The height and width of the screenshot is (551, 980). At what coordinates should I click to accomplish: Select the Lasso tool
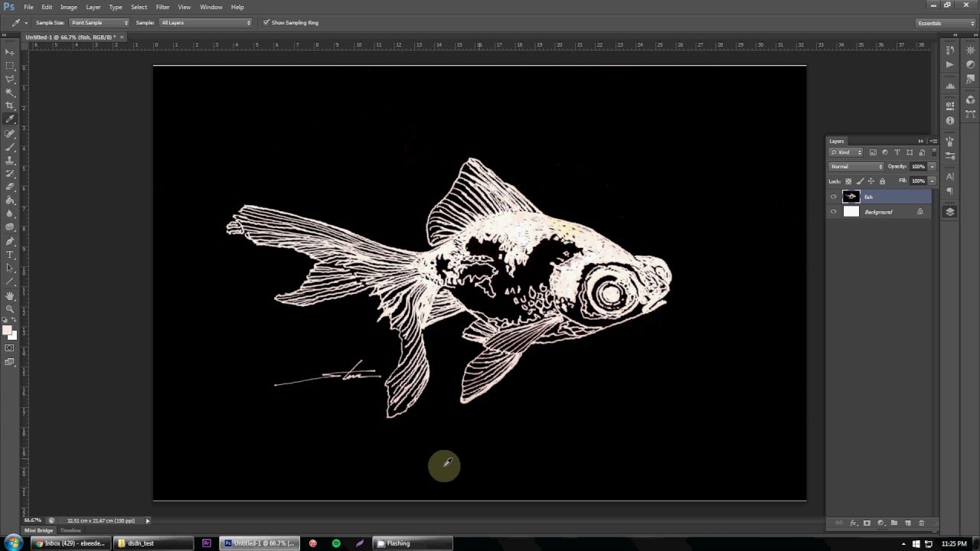(x=10, y=79)
